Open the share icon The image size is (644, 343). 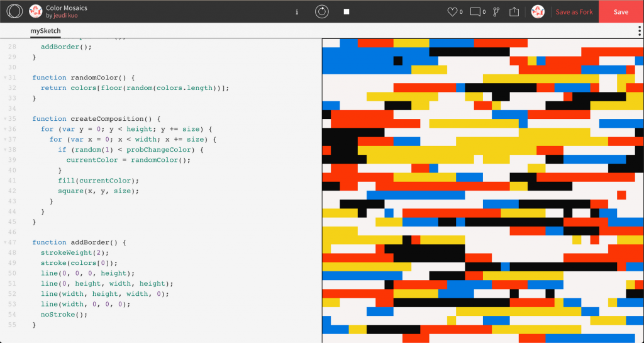(x=514, y=12)
